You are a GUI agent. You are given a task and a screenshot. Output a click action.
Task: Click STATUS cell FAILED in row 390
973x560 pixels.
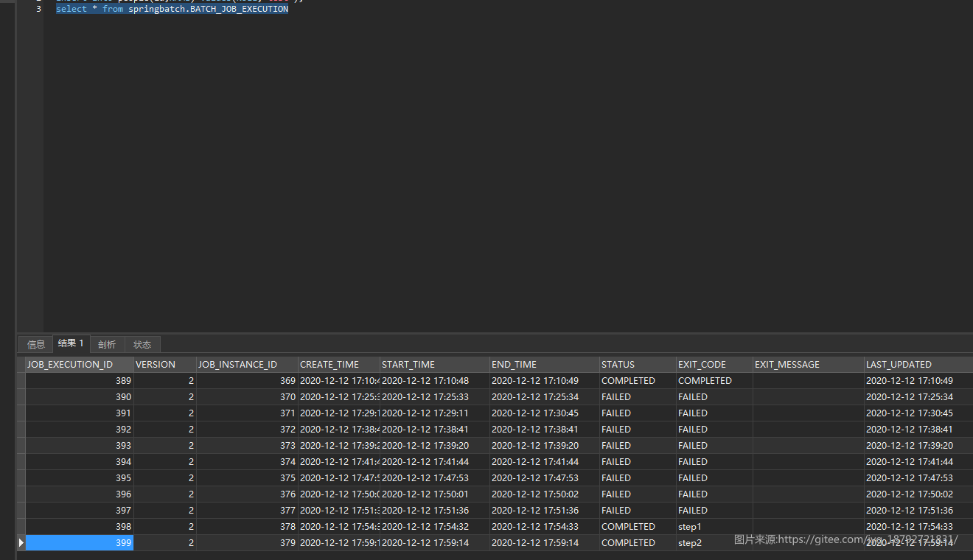point(638,397)
